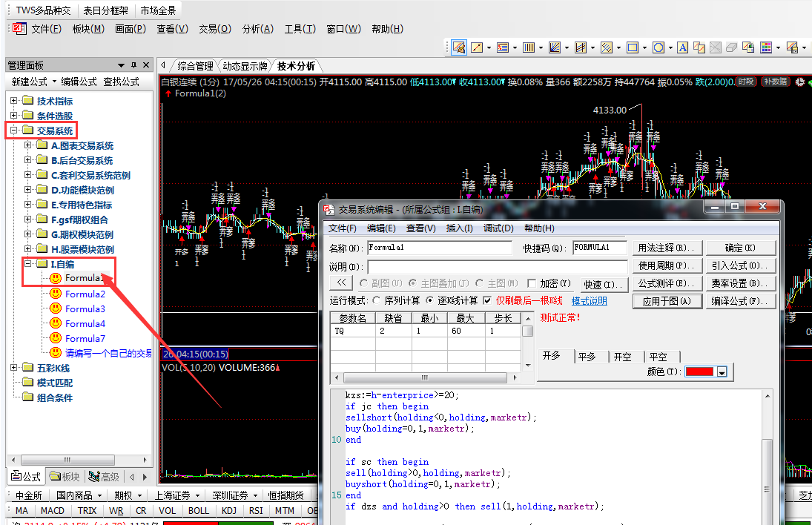
Task: Select the 副图 radio button
Action: [363, 283]
